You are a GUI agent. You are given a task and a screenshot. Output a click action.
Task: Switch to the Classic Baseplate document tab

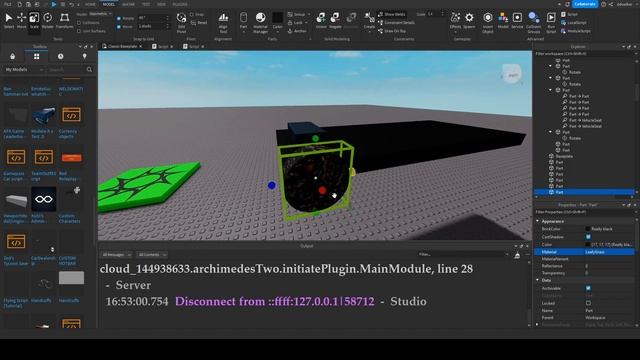point(122,47)
